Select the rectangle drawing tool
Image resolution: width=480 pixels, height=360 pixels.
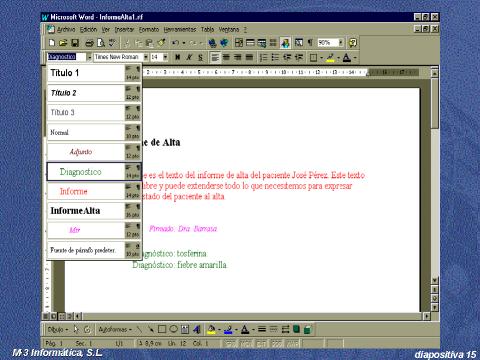point(162,329)
